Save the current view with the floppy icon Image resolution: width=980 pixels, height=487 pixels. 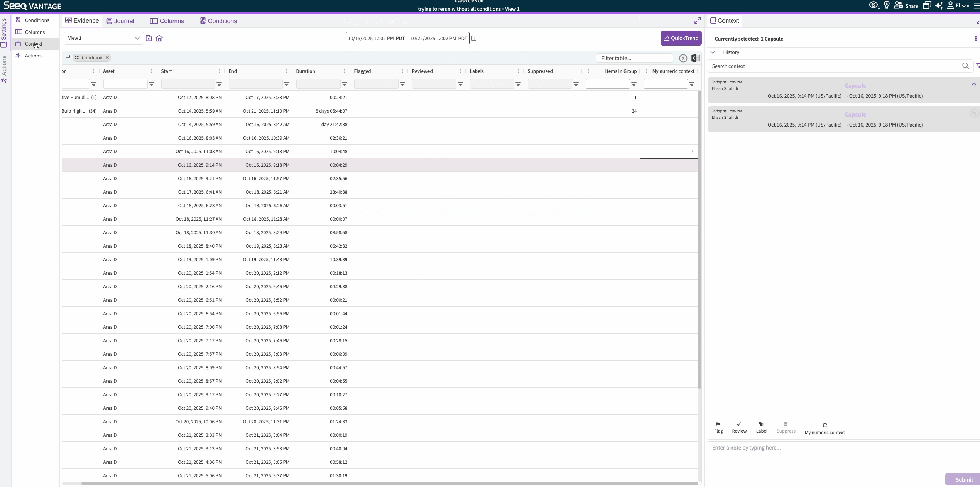point(149,38)
